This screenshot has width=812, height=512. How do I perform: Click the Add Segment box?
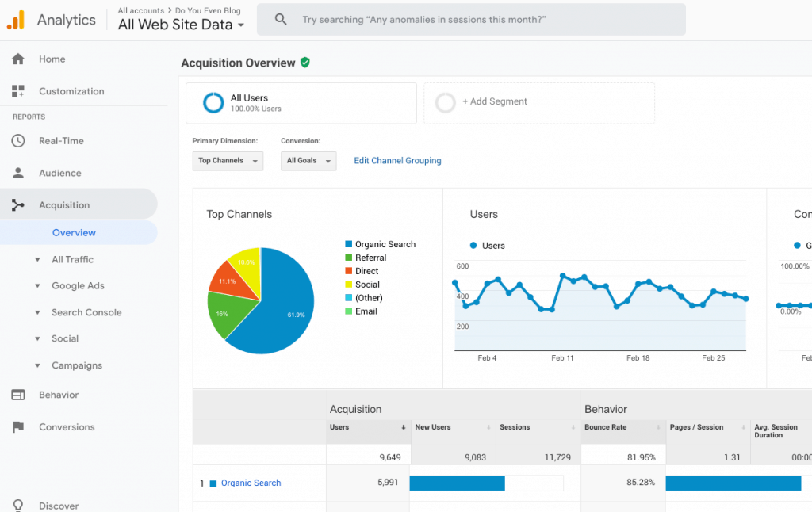pos(539,103)
